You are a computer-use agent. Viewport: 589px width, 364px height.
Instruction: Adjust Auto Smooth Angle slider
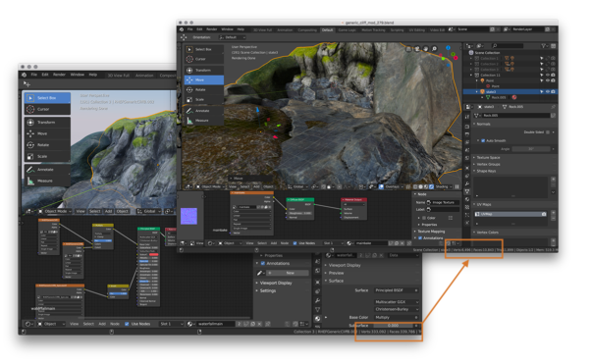click(x=531, y=149)
